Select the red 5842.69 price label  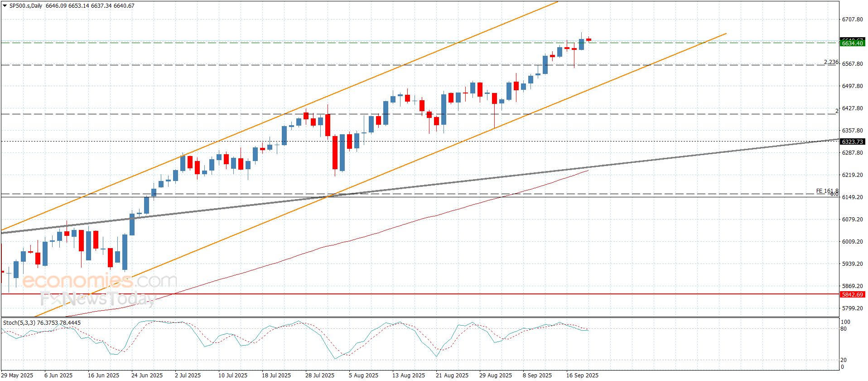(x=852, y=295)
